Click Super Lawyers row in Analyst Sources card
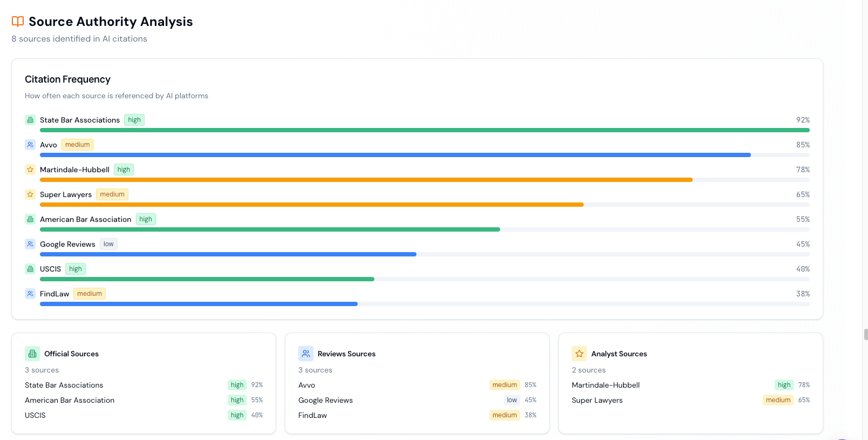The image size is (868, 440). click(x=691, y=400)
